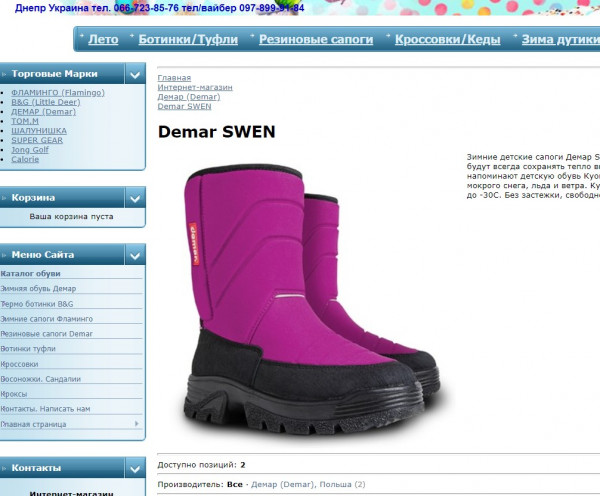Select Кроссовки in site menu
The width and height of the screenshot is (600, 496).
[19, 364]
